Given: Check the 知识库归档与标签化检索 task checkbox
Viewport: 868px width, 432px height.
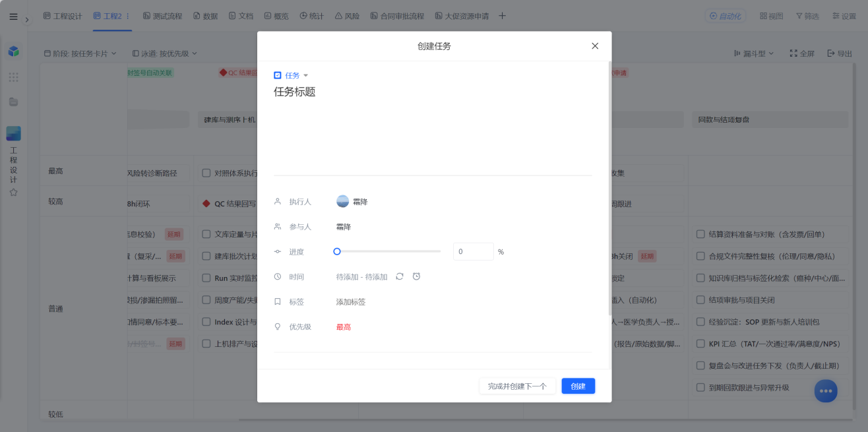Looking at the screenshot, I should pos(700,278).
